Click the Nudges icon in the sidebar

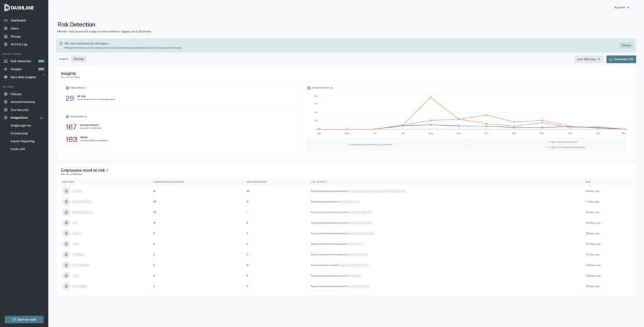[6, 69]
